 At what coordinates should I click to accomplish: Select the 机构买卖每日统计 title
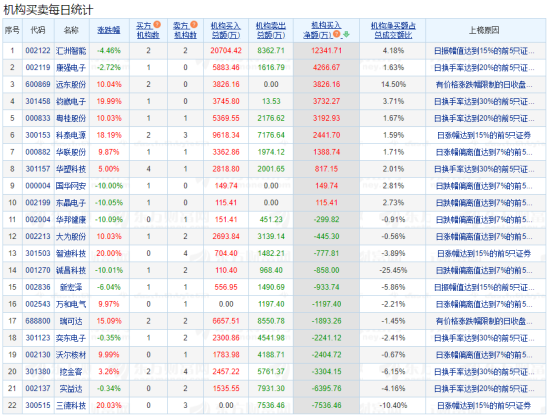[x=48, y=10]
